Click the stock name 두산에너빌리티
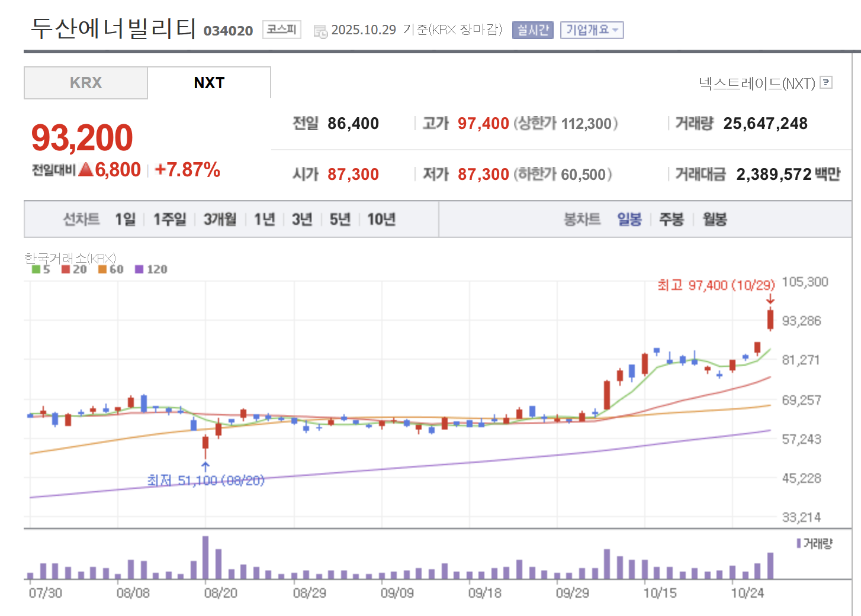This screenshot has width=861, height=616. (113, 28)
